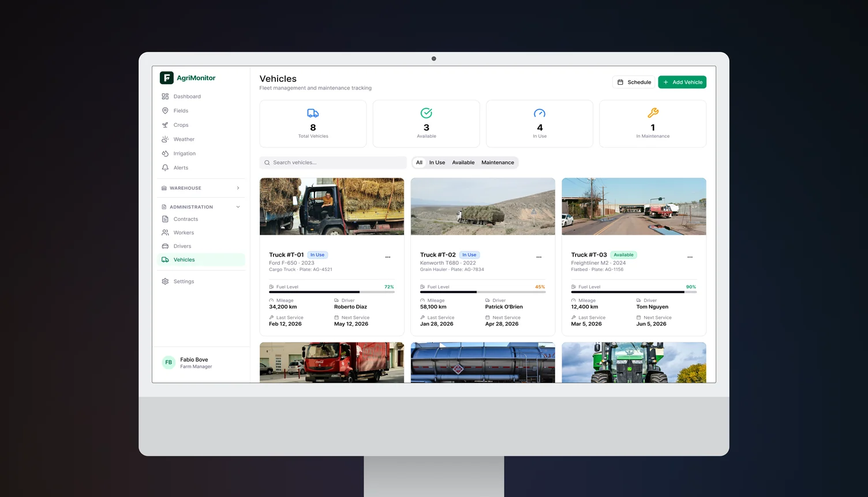Open the Drivers page
The image size is (868, 497).
point(201,246)
